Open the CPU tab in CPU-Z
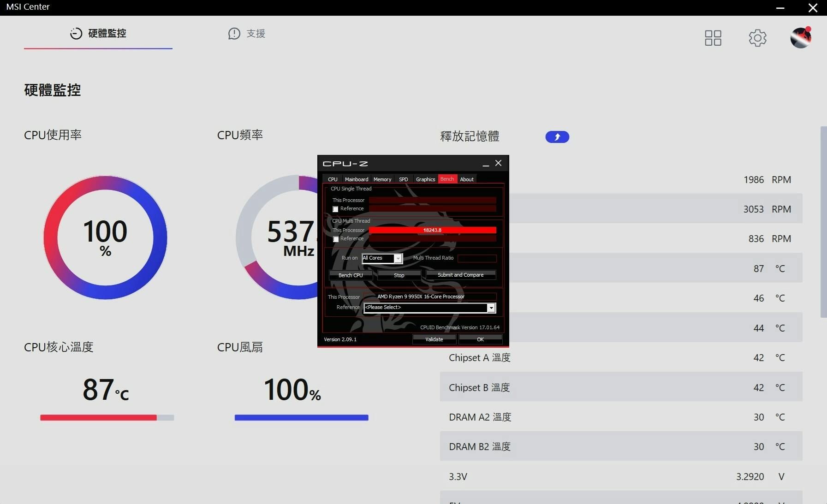The width and height of the screenshot is (827, 504). click(x=333, y=179)
